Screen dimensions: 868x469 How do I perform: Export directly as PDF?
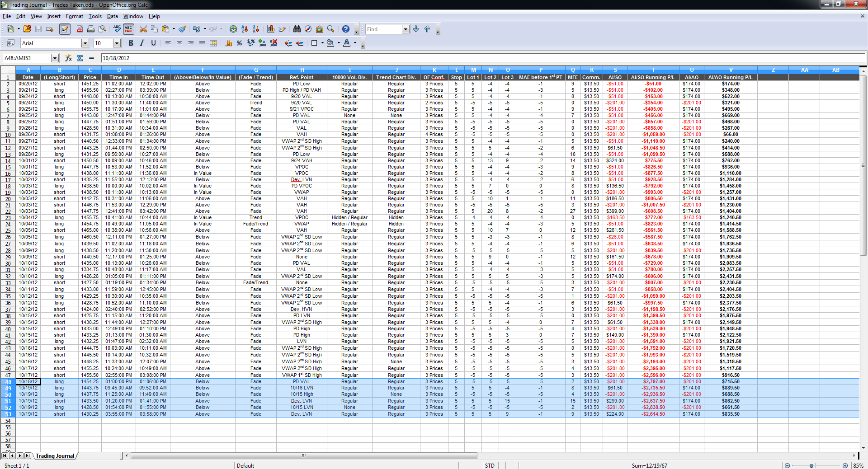tap(80, 29)
